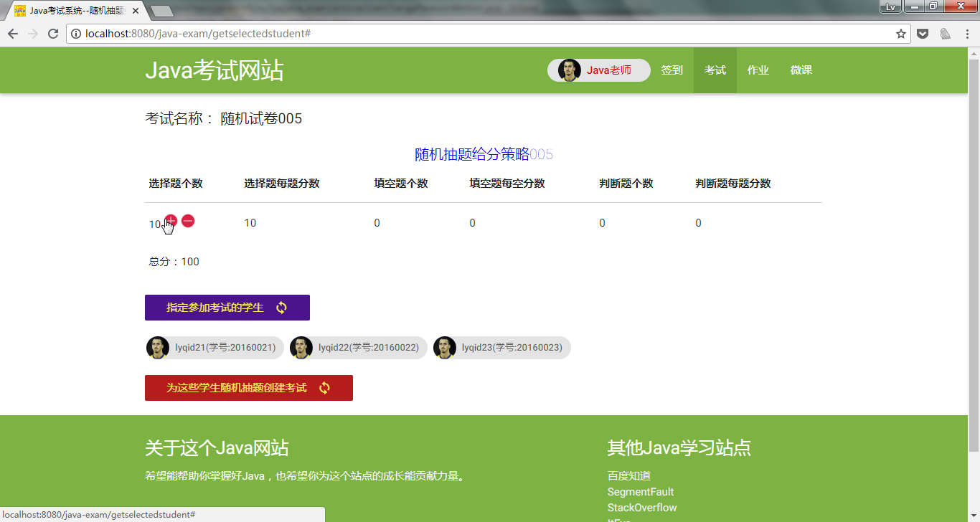The image size is (980, 522).
Task: Click the 选择题个数 column header
Action: tap(176, 184)
